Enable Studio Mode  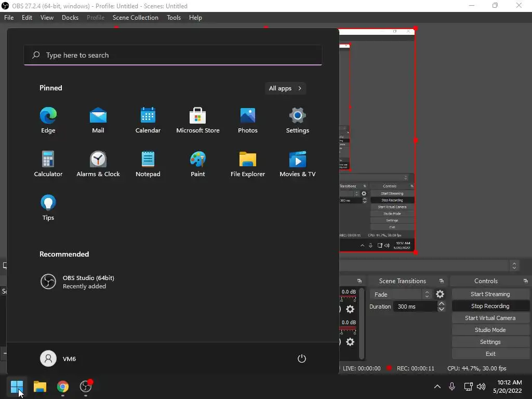490,330
